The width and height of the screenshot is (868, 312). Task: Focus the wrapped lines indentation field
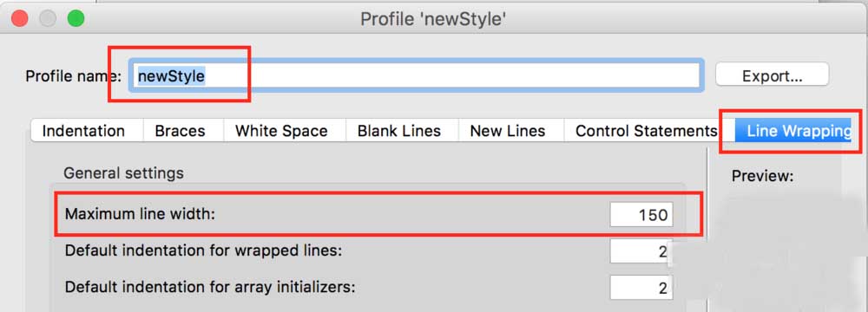click(x=641, y=251)
